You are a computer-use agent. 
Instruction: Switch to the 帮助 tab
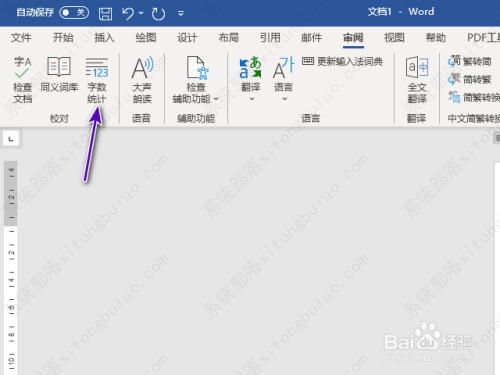pos(436,38)
